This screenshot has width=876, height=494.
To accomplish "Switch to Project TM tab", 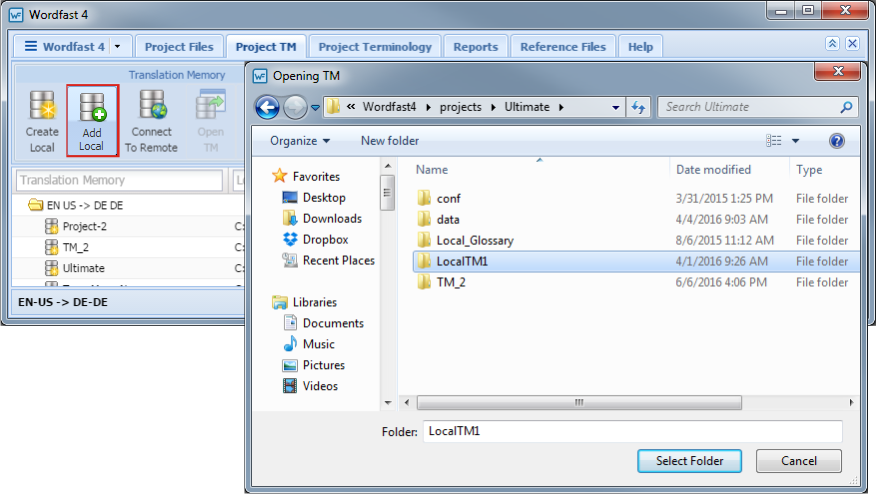I will tap(266, 47).
